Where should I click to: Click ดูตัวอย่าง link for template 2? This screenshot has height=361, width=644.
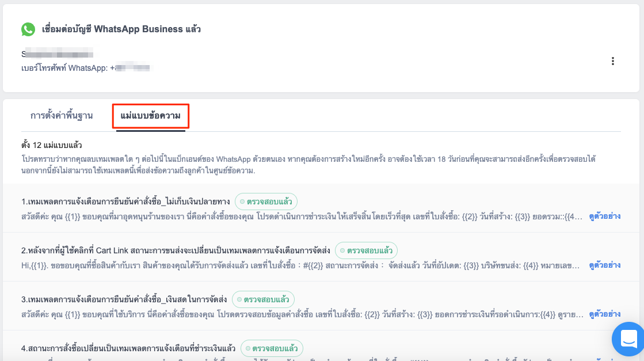pyautogui.click(x=604, y=265)
